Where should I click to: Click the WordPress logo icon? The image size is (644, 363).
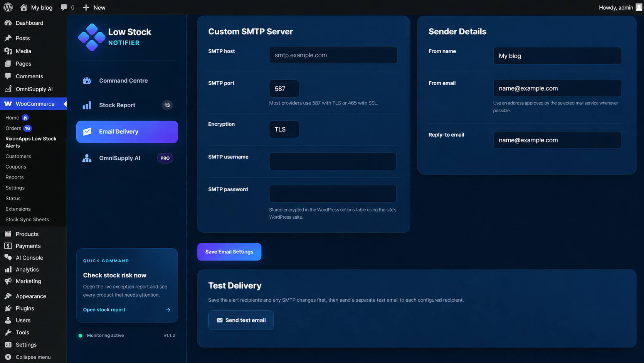(8, 7)
